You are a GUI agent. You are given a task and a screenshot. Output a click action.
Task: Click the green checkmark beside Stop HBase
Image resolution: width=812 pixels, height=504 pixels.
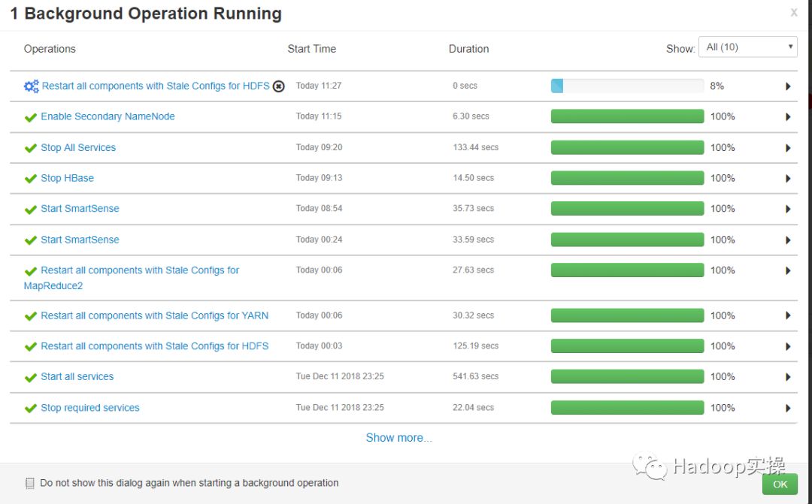(x=31, y=179)
